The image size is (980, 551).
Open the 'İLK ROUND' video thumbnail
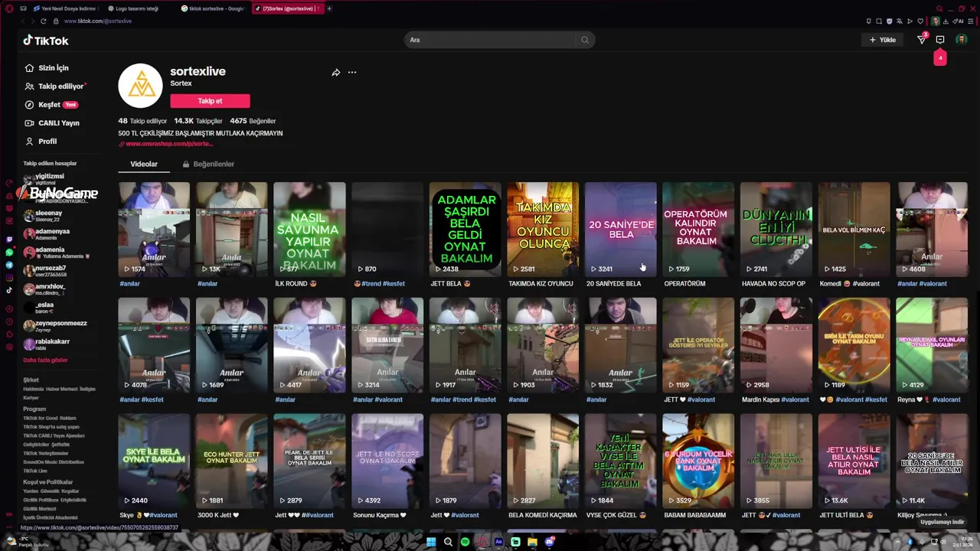[x=309, y=230]
